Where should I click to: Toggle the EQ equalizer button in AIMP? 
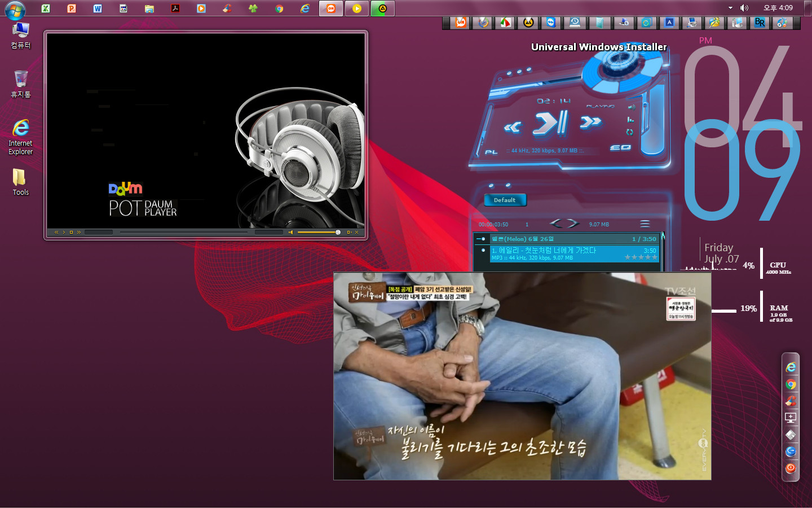click(620, 147)
